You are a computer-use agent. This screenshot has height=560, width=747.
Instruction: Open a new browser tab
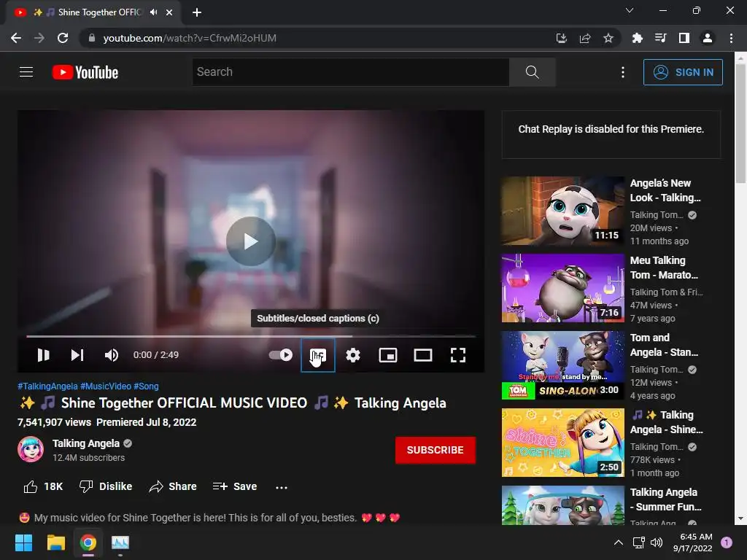coord(197,12)
